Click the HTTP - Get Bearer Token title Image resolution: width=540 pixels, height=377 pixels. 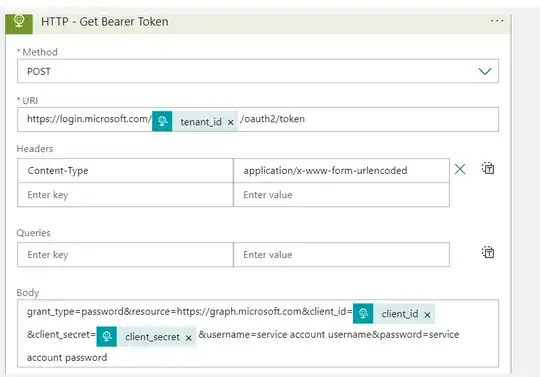105,22
